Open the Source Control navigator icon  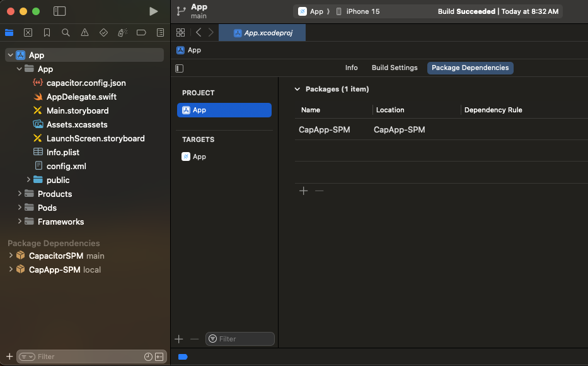28,32
